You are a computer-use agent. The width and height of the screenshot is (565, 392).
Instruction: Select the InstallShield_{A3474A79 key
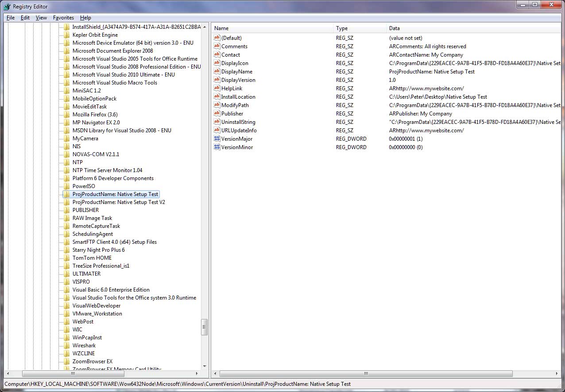coord(136,27)
